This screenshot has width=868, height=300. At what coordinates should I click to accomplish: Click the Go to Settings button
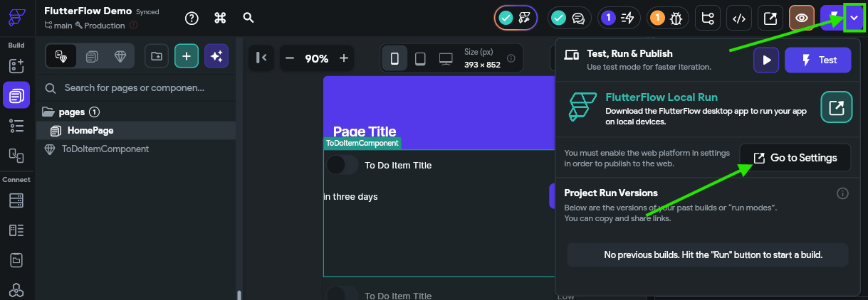(x=795, y=158)
